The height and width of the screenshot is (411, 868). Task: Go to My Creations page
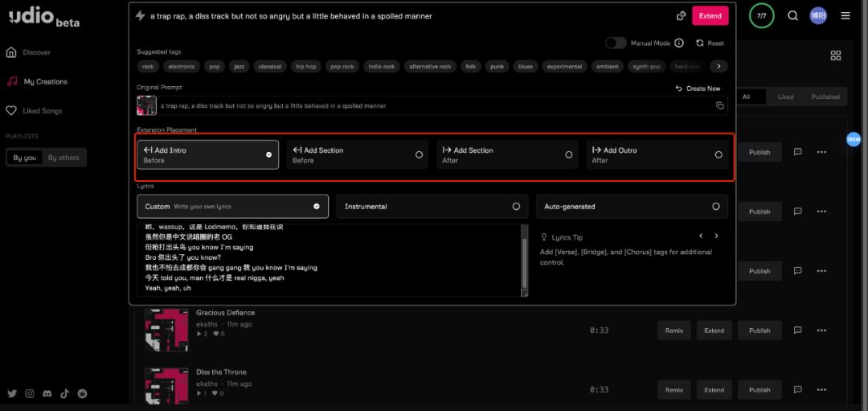point(45,81)
